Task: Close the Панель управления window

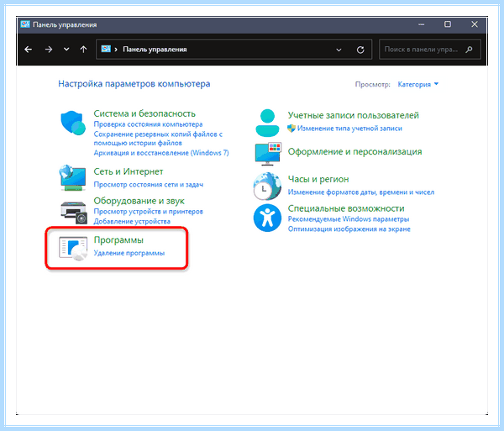Action: [475, 24]
